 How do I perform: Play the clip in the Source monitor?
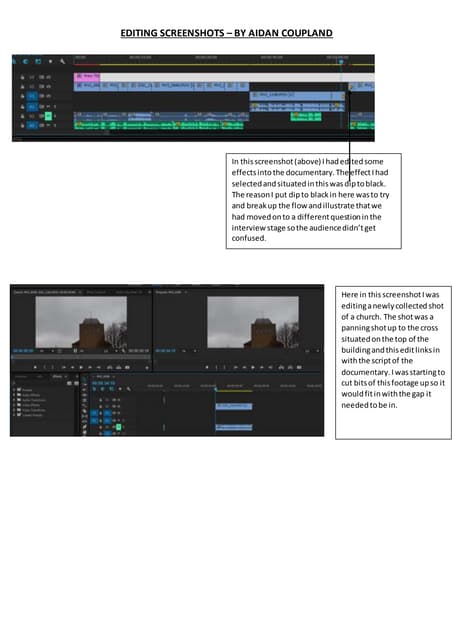(x=81, y=367)
